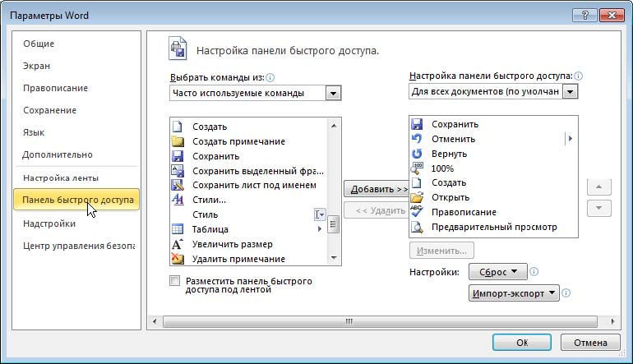Expand the Отменить submenu arrow
Screen dimensions: 633x364
pos(570,139)
